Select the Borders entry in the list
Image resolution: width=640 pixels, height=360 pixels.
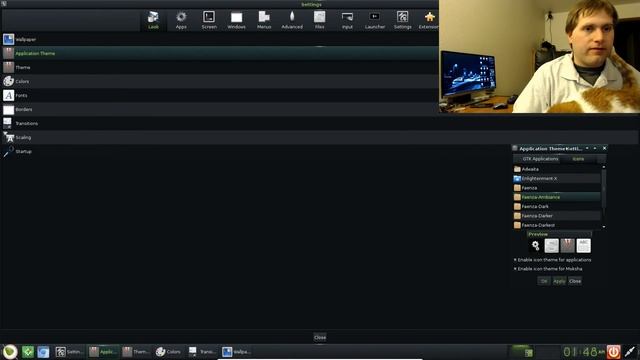[x=220, y=109]
